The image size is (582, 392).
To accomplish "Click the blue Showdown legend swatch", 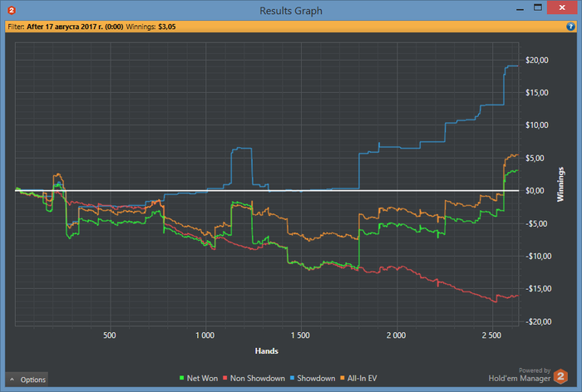I will [292, 378].
